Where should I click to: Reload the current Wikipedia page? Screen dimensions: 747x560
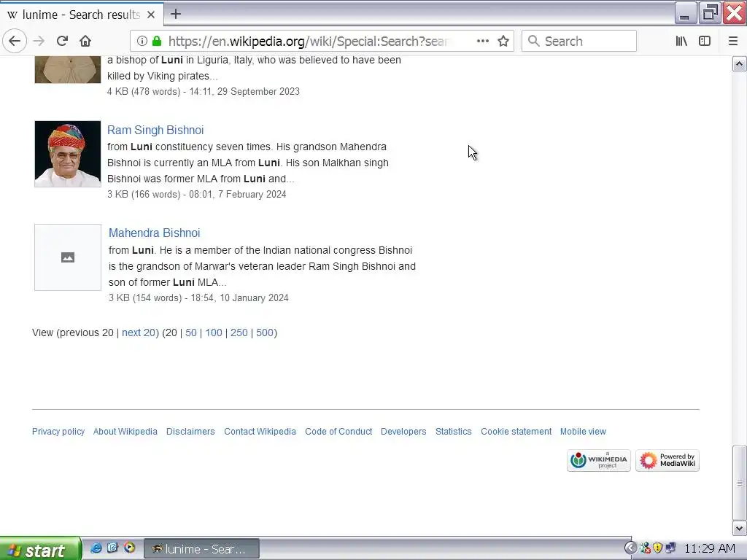pos(62,41)
